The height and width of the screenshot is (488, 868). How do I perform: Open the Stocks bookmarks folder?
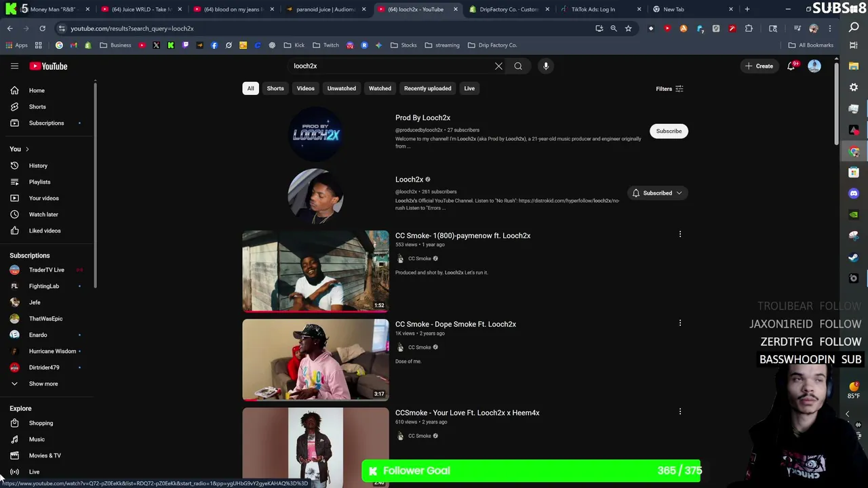point(403,45)
